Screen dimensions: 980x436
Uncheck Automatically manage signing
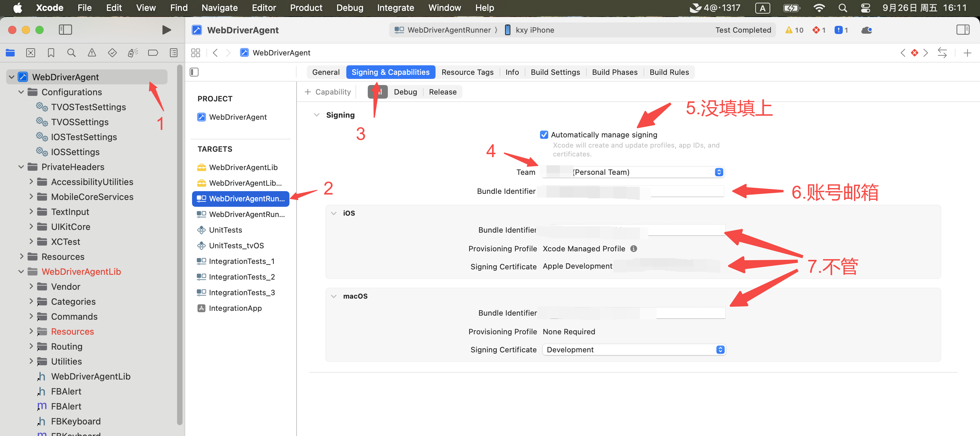pos(544,135)
